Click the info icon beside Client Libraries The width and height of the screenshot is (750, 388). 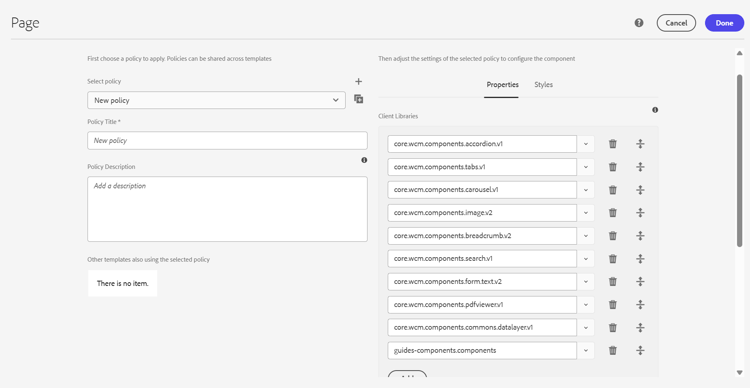pos(655,110)
